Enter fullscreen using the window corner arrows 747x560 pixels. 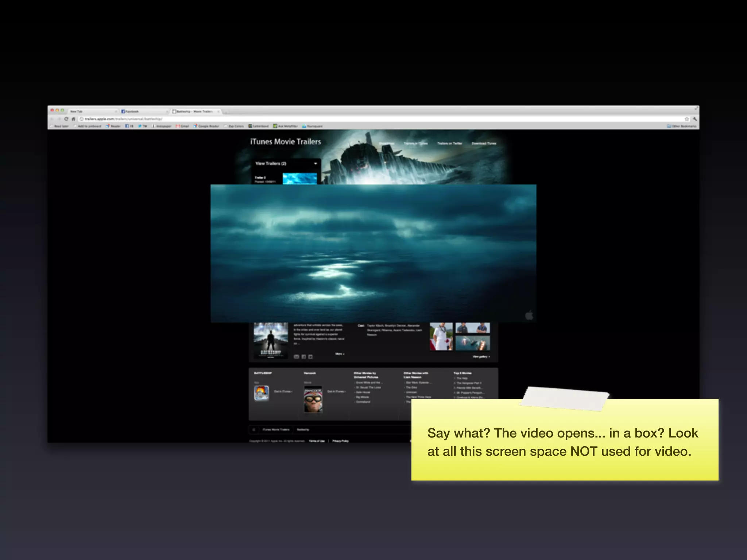coord(696,108)
